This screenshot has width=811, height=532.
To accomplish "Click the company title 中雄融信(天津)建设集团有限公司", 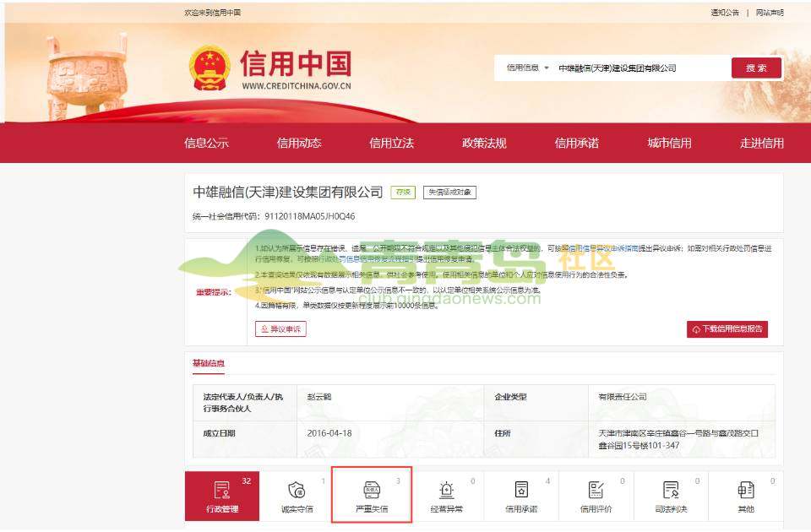I will click(287, 193).
